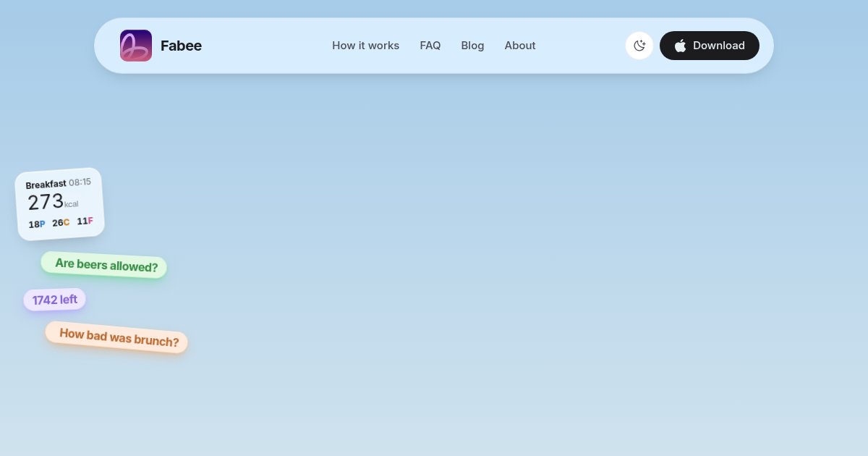Click the Fabee app logo icon
Viewport: 868px width, 456px height.
136,46
